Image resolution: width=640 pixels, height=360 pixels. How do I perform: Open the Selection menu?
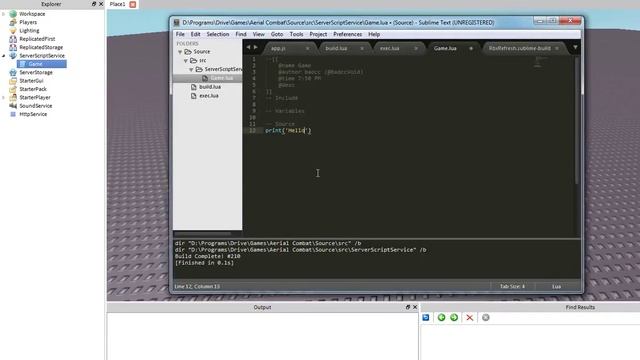(x=218, y=34)
